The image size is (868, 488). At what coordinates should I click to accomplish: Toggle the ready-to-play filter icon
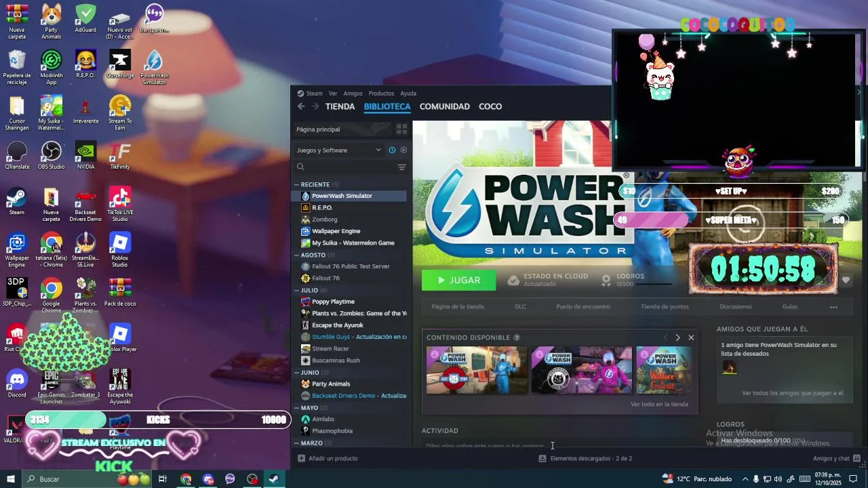pos(403,150)
